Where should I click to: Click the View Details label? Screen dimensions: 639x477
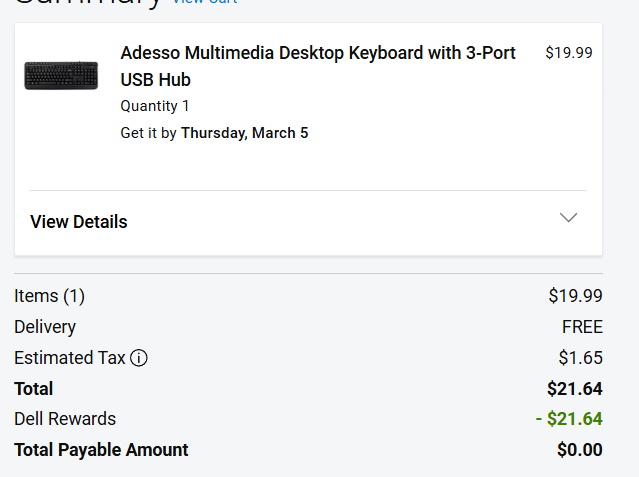pyautogui.click(x=79, y=222)
